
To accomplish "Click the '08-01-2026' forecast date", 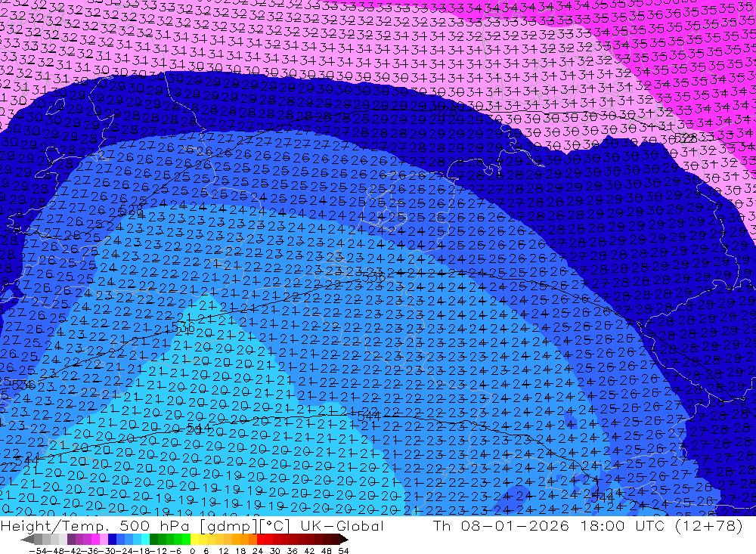I will (x=514, y=526).
